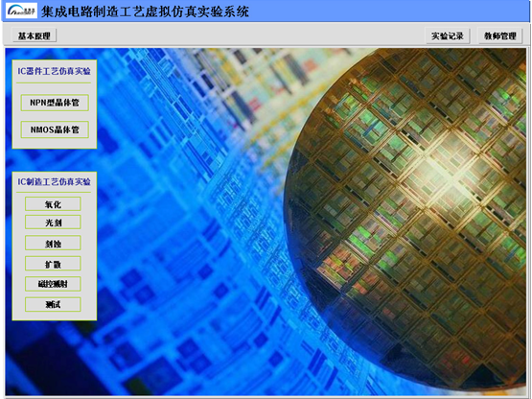Click the 集成电路制造工艺虚拟仿真实验系统 title text
Image resolution: width=532 pixels, height=399 pixels.
(145, 12)
